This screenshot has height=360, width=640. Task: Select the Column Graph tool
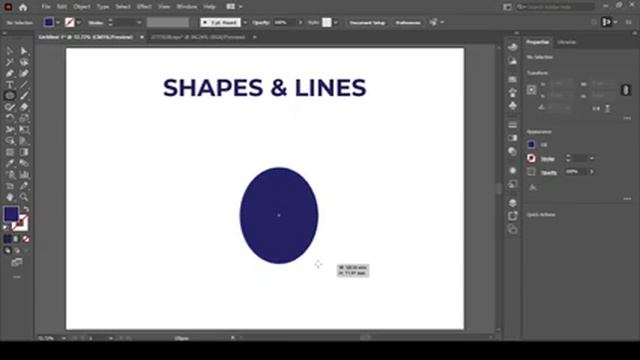coord(24,175)
